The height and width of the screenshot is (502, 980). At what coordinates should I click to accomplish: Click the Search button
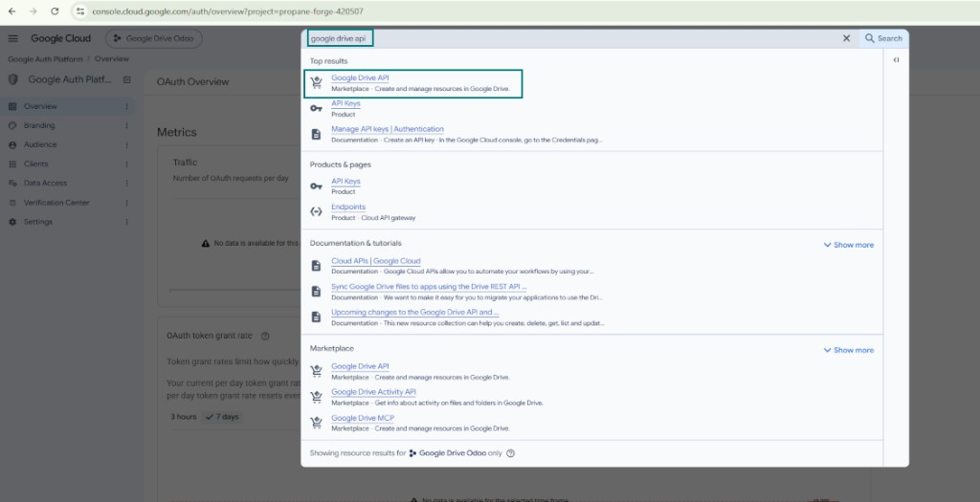883,38
